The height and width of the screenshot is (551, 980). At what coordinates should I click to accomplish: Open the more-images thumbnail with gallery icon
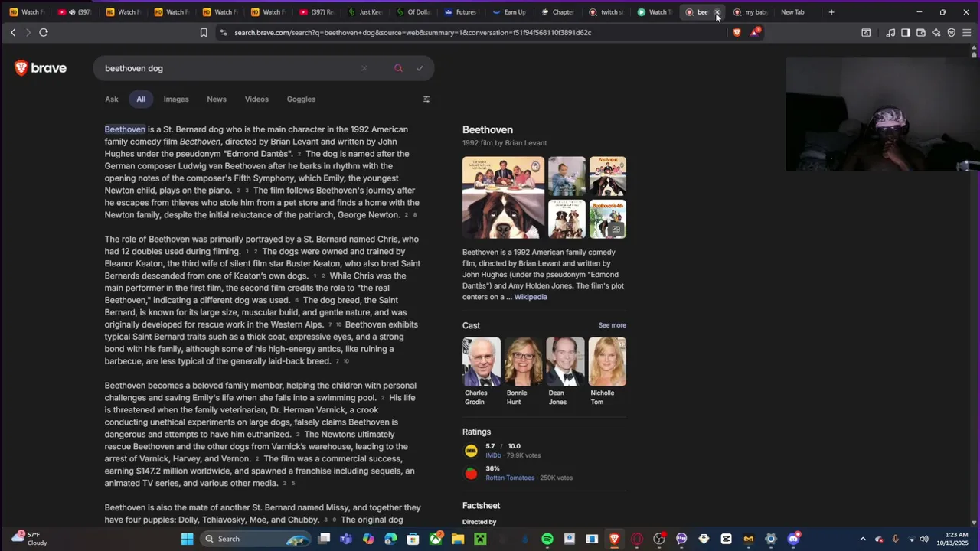click(x=607, y=219)
